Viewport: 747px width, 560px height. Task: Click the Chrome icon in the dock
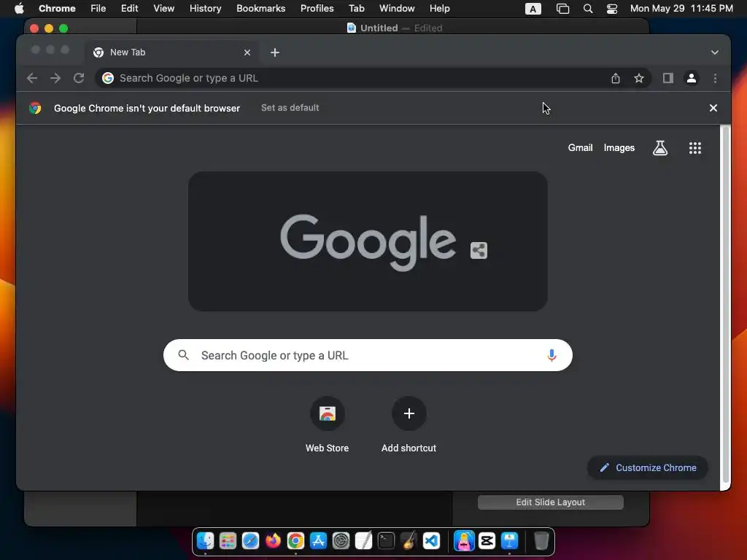(x=295, y=541)
